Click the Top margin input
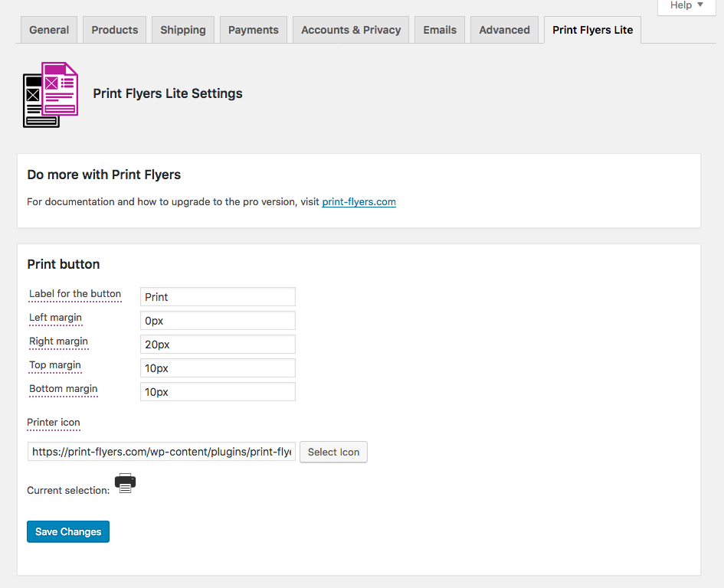The height and width of the screenshot is (588, 724). 218,367
